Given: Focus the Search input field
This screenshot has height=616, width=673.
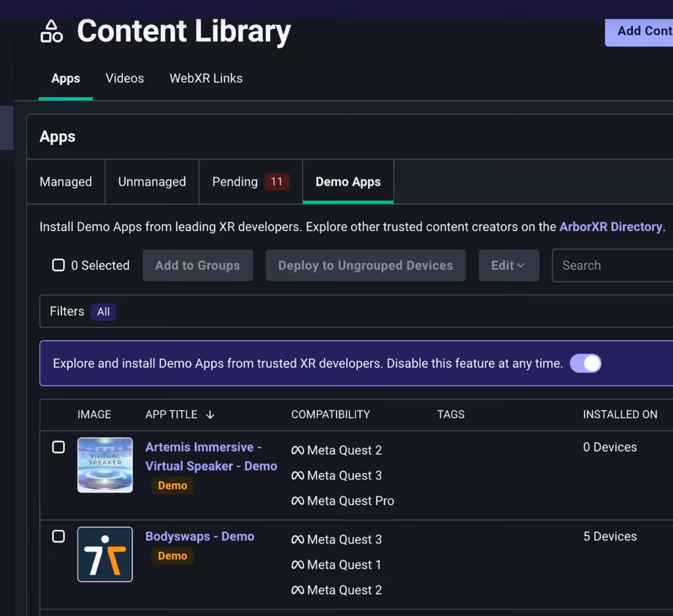Looking at the screenshot, I should tap(613, 265).
